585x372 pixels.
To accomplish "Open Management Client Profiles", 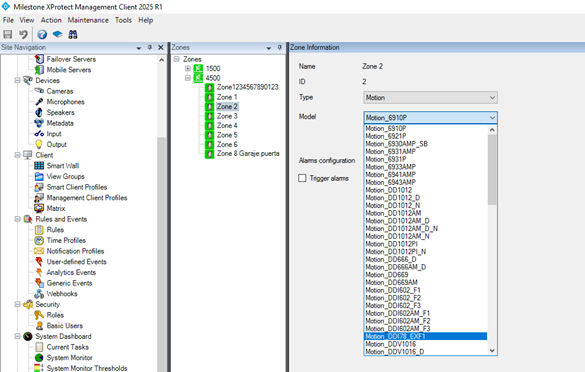I will (x=87, y=198).
